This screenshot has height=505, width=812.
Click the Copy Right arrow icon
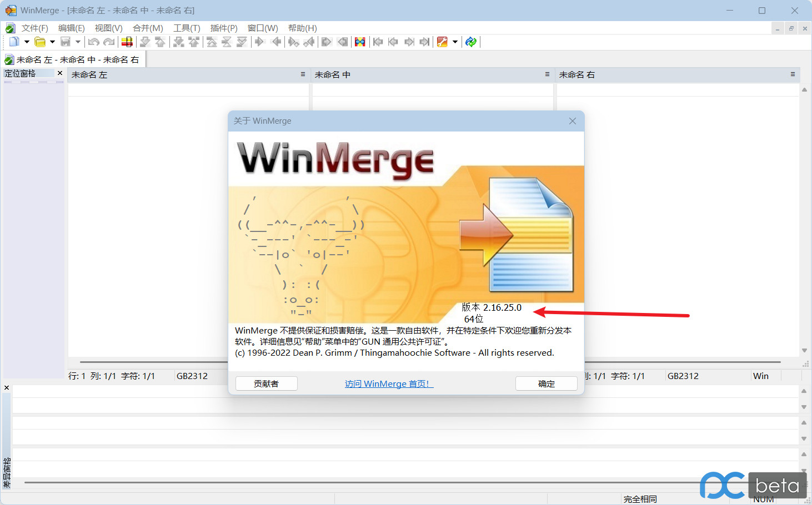259,42
